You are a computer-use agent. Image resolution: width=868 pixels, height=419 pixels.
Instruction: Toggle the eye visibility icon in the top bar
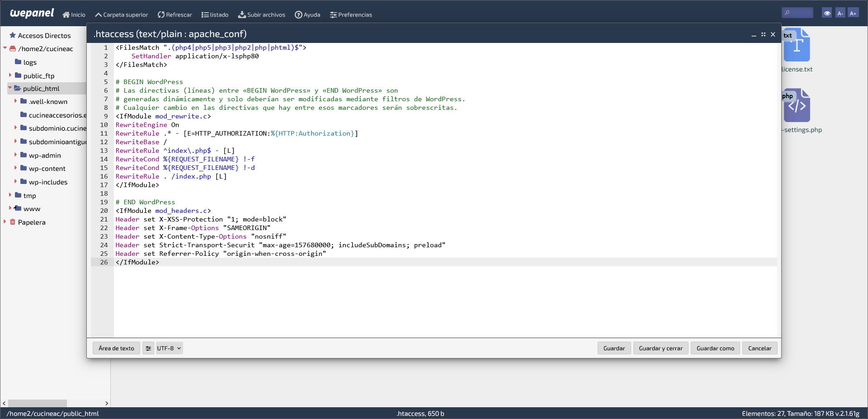pyautogui.click(x=827, y=13)
